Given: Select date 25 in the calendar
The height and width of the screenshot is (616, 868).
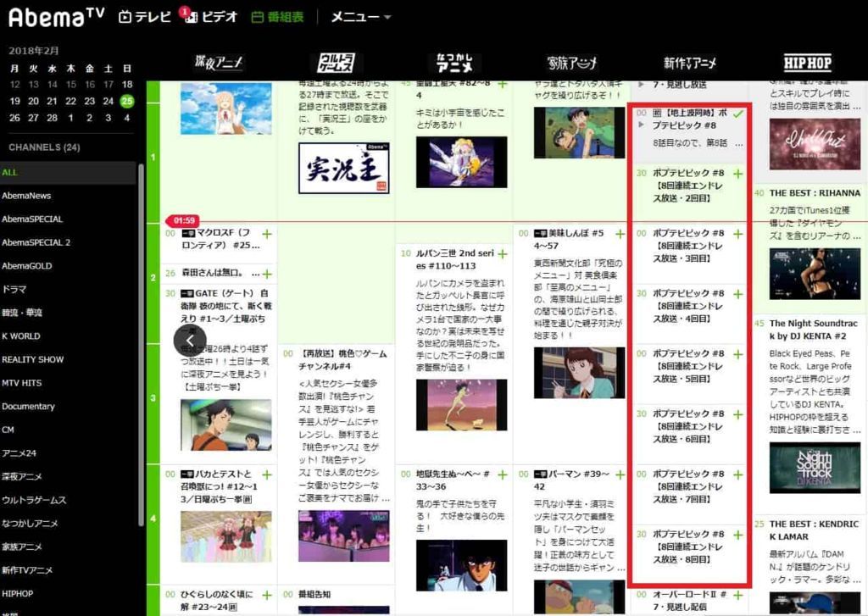Looking at the screenshot, I should (x=127, y=101).
